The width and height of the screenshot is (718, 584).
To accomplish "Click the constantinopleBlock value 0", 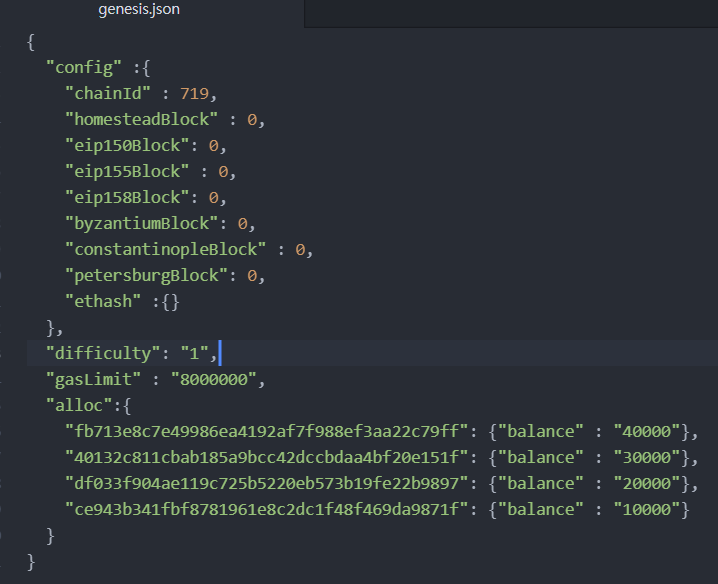I will click(x=300, y=250).
